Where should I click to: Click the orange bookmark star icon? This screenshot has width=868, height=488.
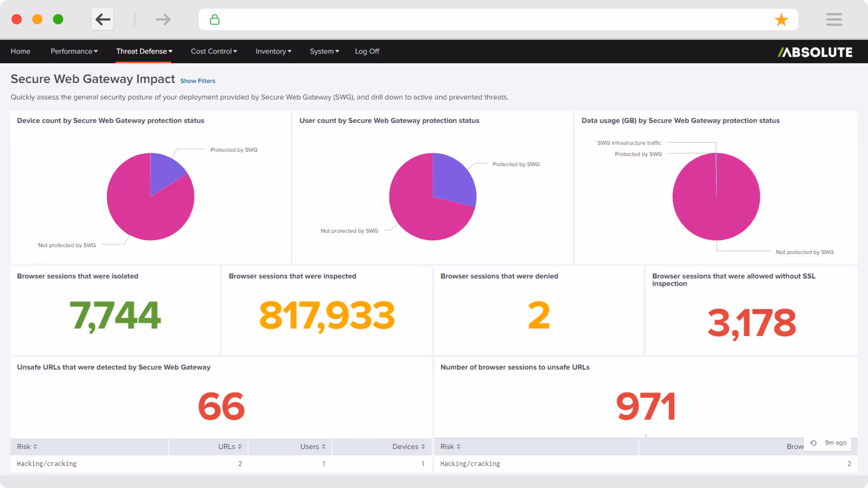781,19
